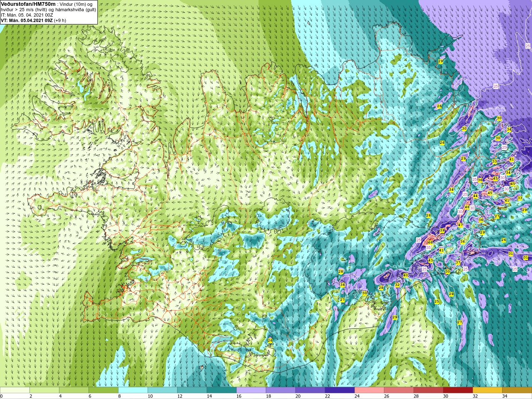The height and width of the screenshot is (399, 532).
Task: Select the 4–6 m/s green legend swatch
Action: (x=74, y=390)
